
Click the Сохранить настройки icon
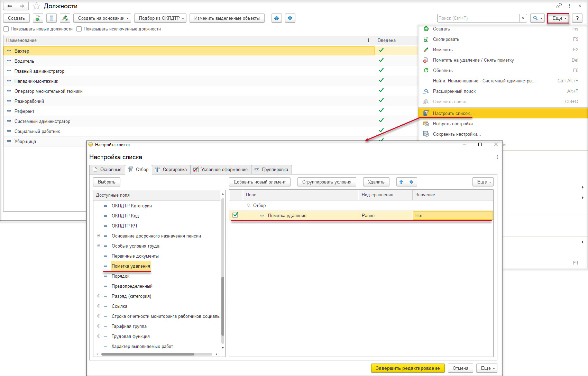tap(426, 134)
